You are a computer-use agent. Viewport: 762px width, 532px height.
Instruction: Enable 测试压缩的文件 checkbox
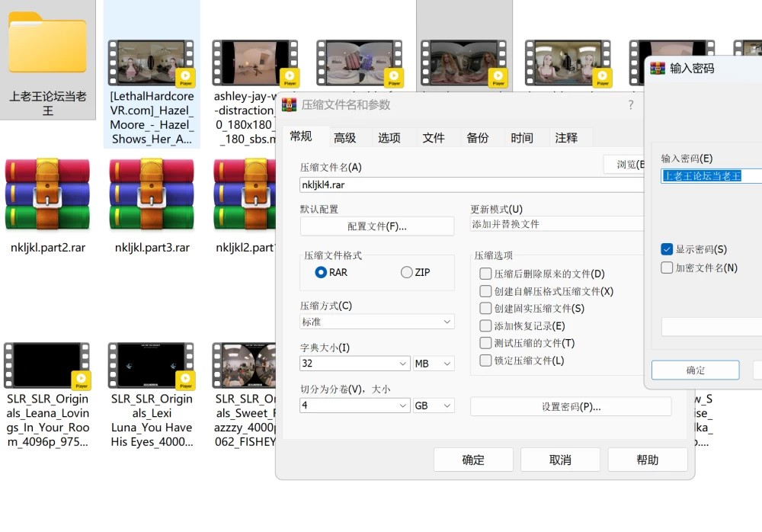coord(485,343)
